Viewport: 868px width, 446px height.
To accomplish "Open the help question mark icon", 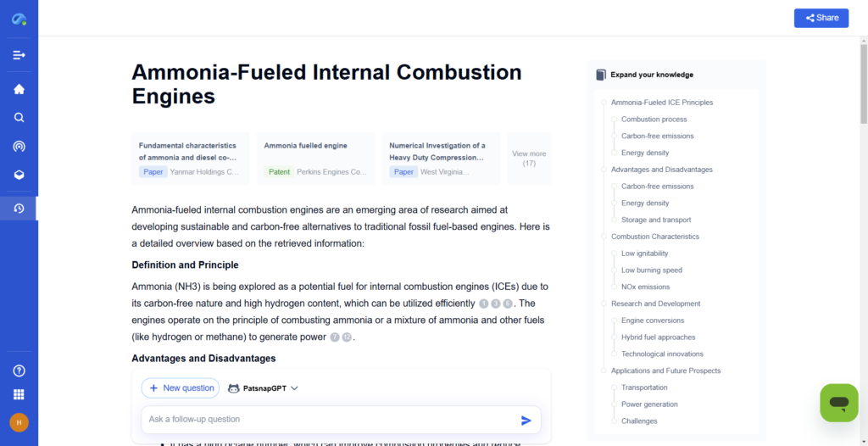I will 19,371.
